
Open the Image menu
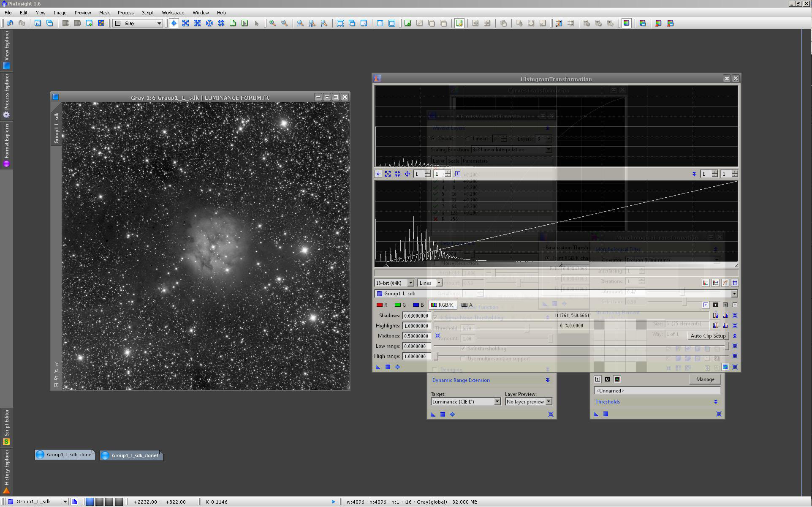pos(60,13)
